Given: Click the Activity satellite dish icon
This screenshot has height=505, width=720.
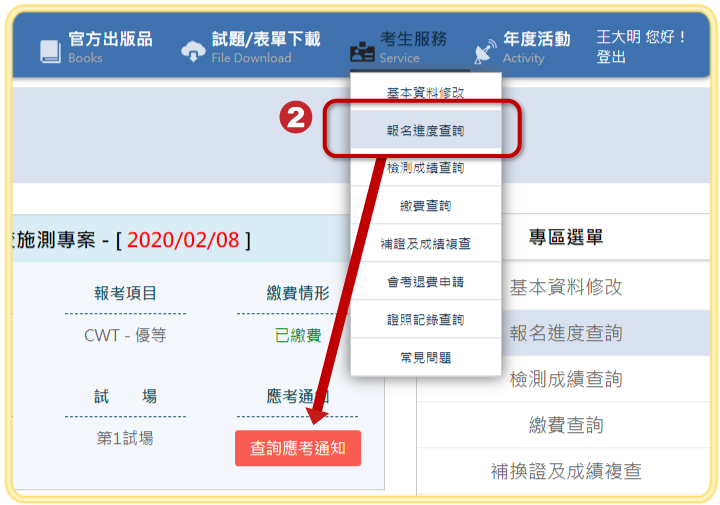Looking at the screenshot, I should (x=485, y=51).
